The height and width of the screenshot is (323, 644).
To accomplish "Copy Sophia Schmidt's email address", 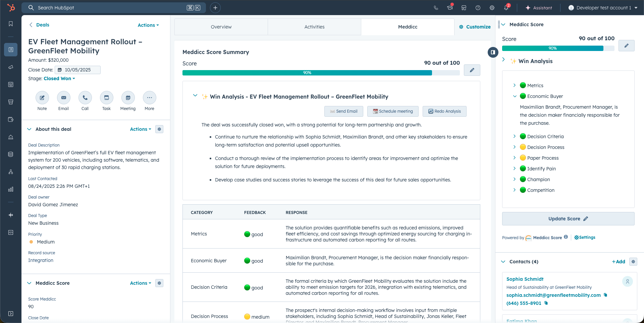I will tap(605, 295).
